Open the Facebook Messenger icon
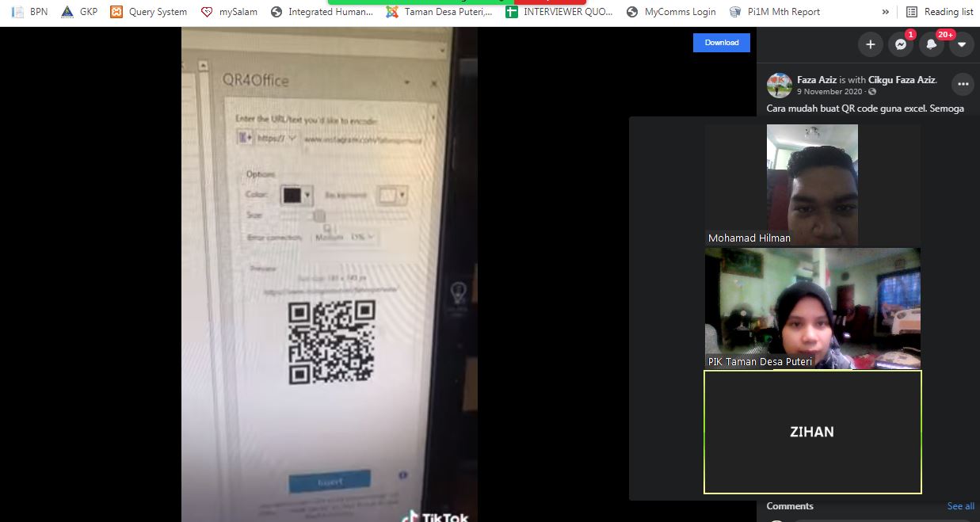The height and width of the screenshot is (522, 980). pos(901,44)
